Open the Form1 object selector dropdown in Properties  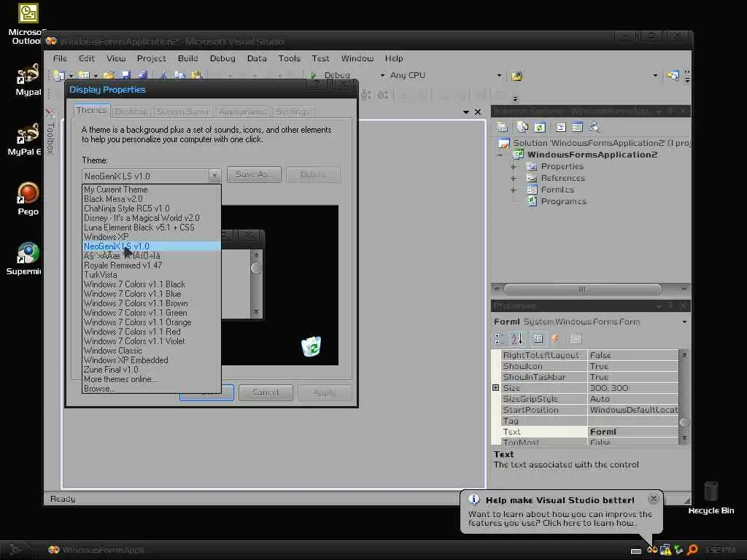(684, 322)
